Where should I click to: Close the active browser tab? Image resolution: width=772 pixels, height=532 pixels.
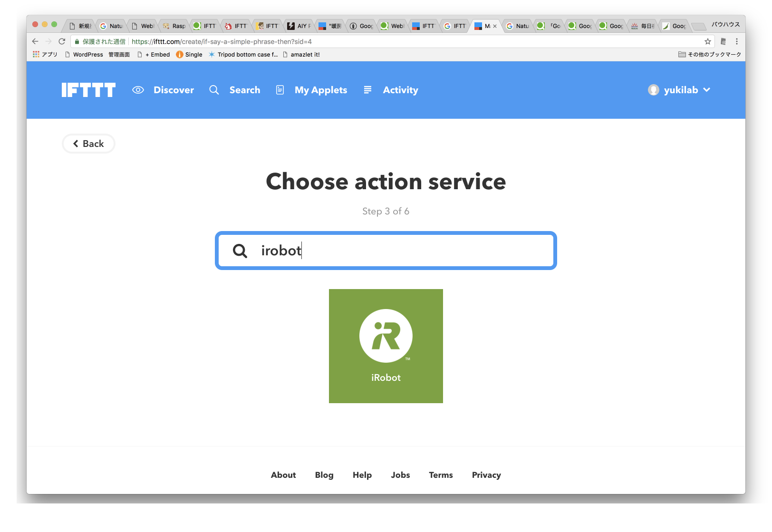coord(495,26)
